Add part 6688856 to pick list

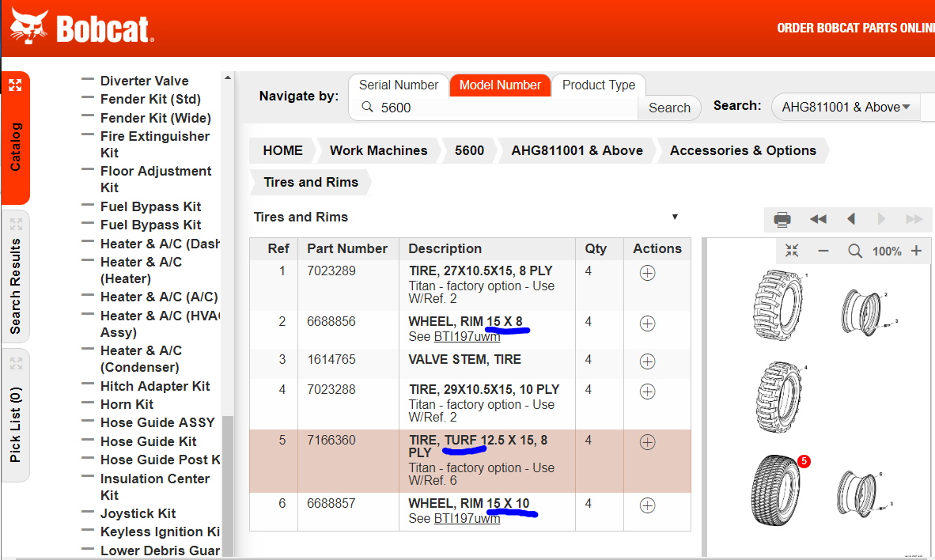tap(648, 324)
